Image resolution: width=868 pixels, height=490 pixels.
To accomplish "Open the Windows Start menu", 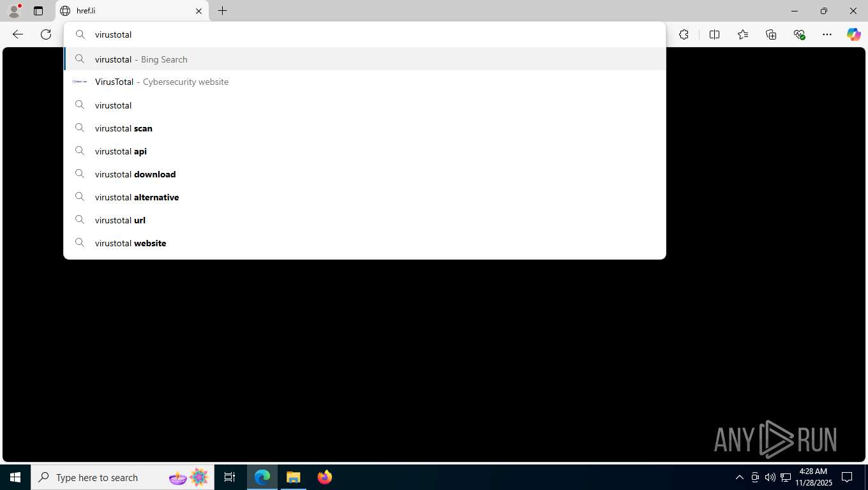I will click(15, 477).
